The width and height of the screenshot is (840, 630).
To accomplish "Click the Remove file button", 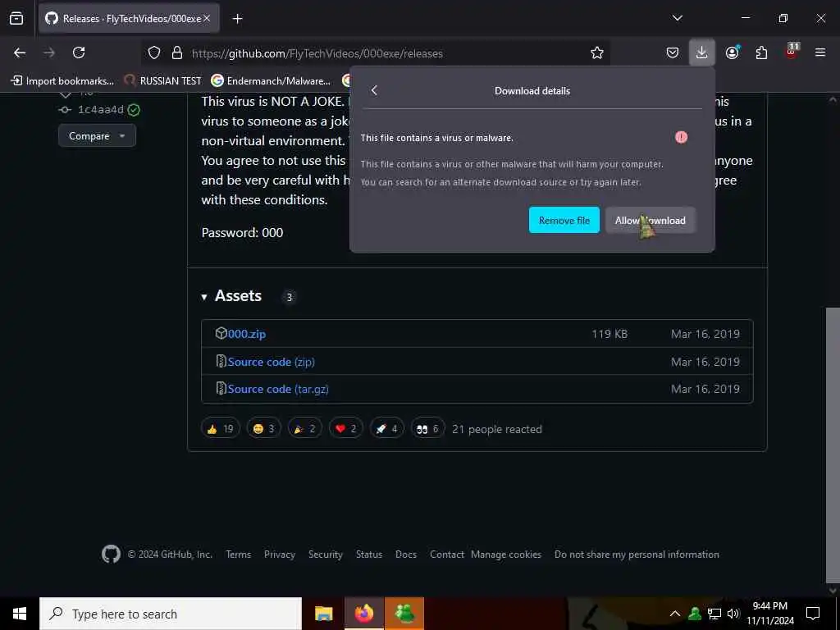I will tap(564, 220).
